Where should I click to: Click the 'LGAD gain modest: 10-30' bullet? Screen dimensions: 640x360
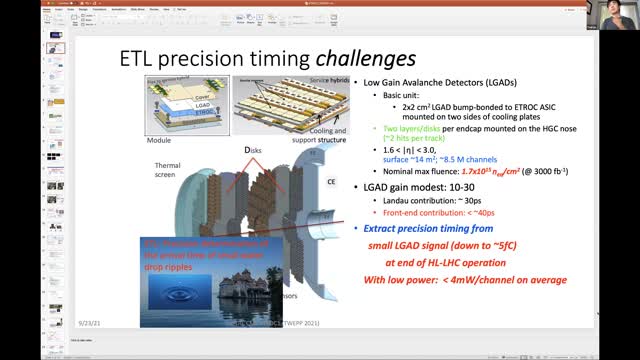pos(419,187)
